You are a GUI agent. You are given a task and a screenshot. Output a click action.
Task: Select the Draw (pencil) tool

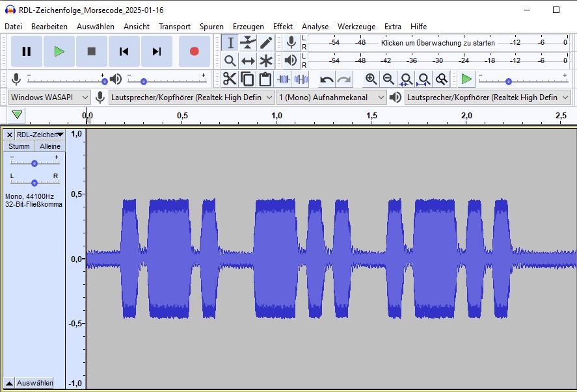click(x=266, y=43)
